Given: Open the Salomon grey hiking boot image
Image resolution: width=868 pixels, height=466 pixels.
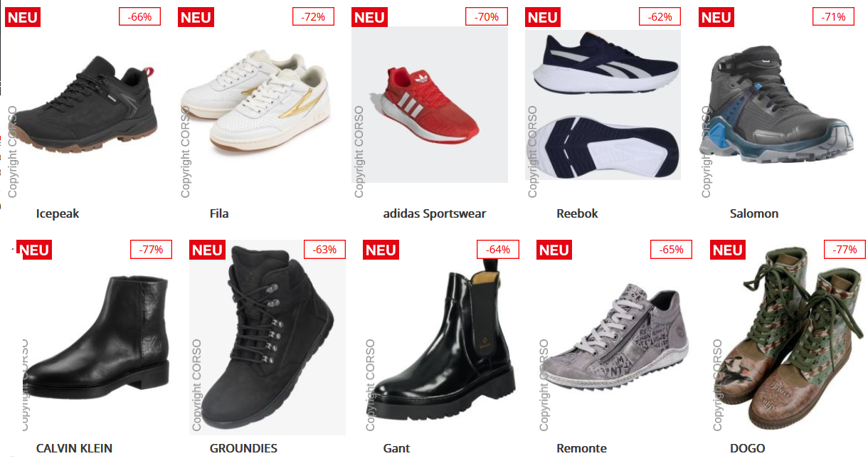Looking at the screenshot, I should [x=777, y=105].
